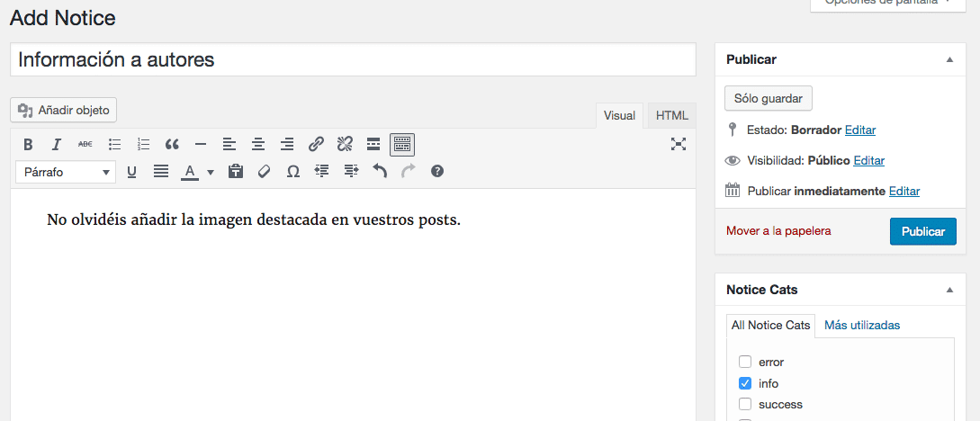Click the notice title field

[353, 59]
